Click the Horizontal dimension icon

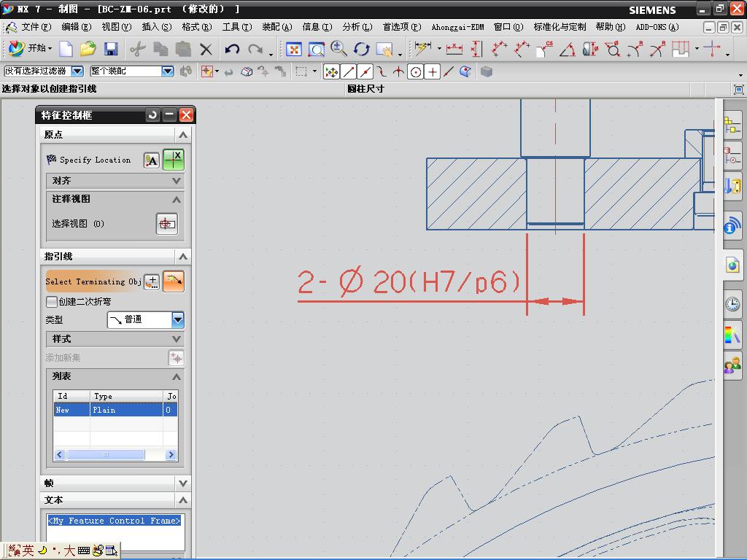pyautogui.click(x=454, y=49)
